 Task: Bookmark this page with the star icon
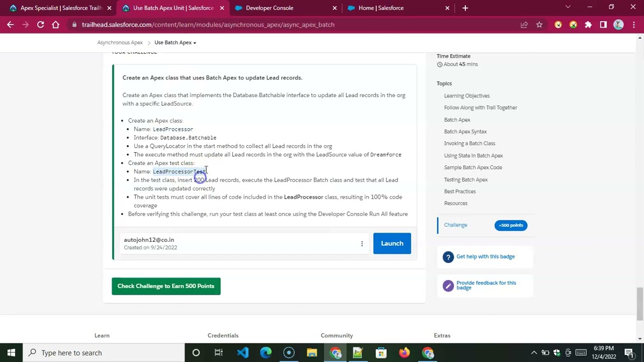(x=539, y=25)
